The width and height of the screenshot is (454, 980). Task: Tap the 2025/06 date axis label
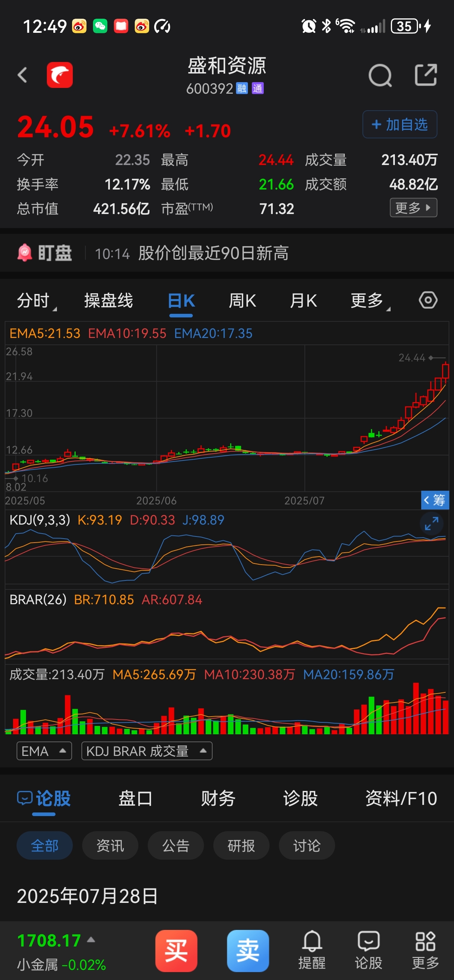tap(156, 501)
